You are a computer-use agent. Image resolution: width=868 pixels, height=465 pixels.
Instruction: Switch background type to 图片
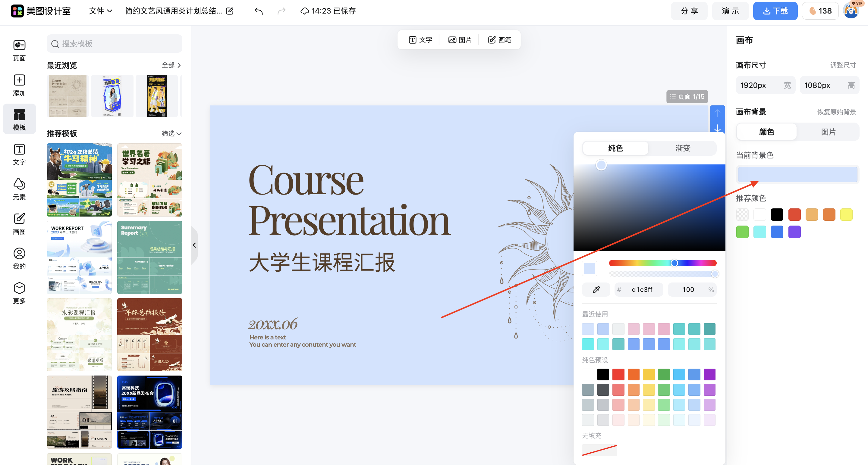(x=828, y=132)
